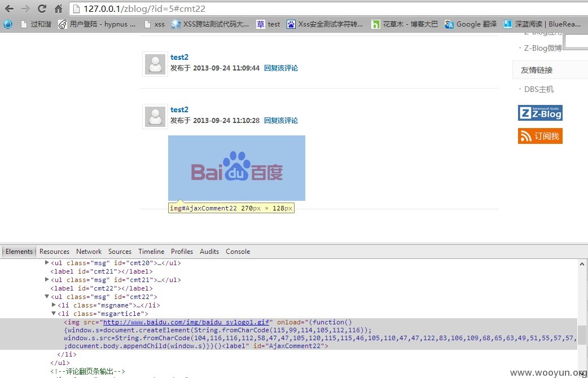Go forward with the browser forward arrow

[25, 8]
